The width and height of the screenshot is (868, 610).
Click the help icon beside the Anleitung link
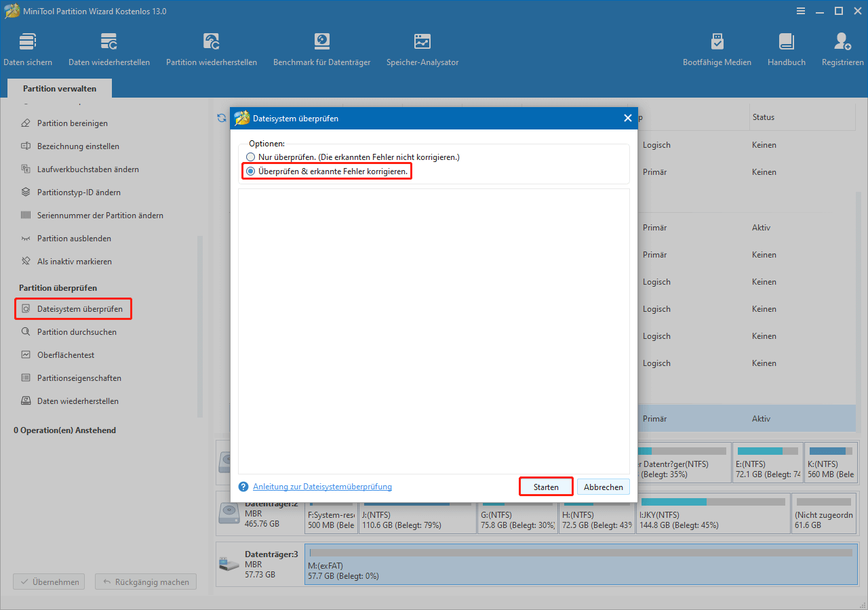pyautogui.click(x=243, y=486)
